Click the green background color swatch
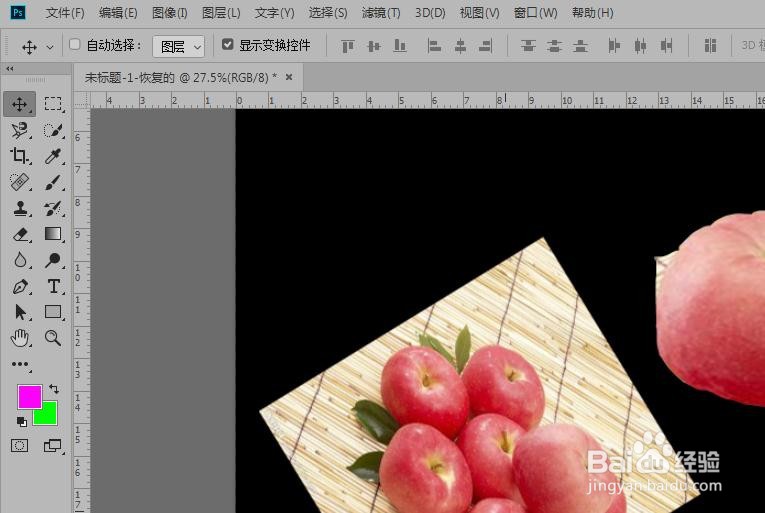The width and height of the screenshot is (765, 513). coord(48,416)
